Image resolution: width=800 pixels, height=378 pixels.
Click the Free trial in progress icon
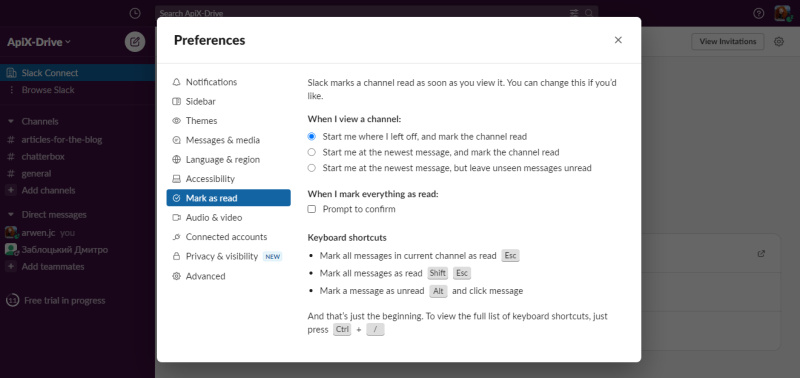click(12, 300)
